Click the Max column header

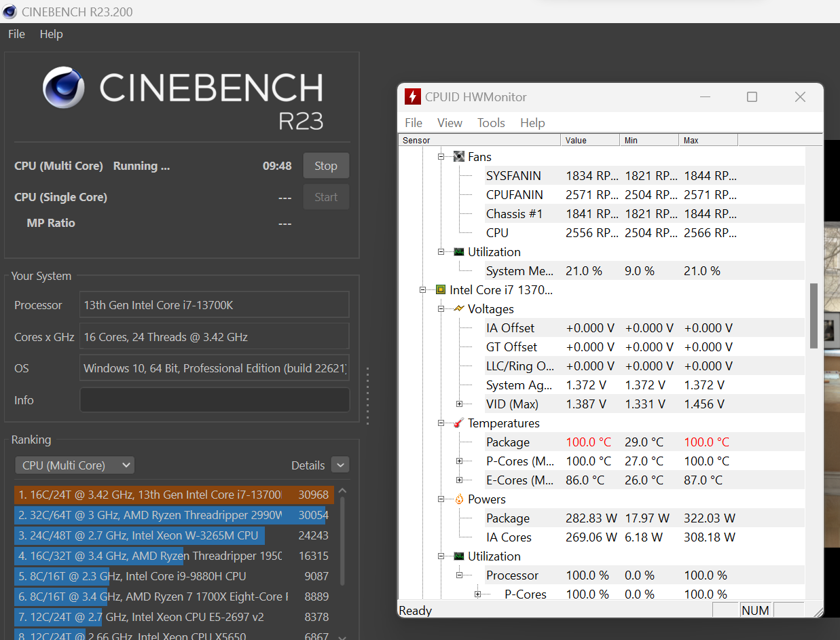pos(708,140)
